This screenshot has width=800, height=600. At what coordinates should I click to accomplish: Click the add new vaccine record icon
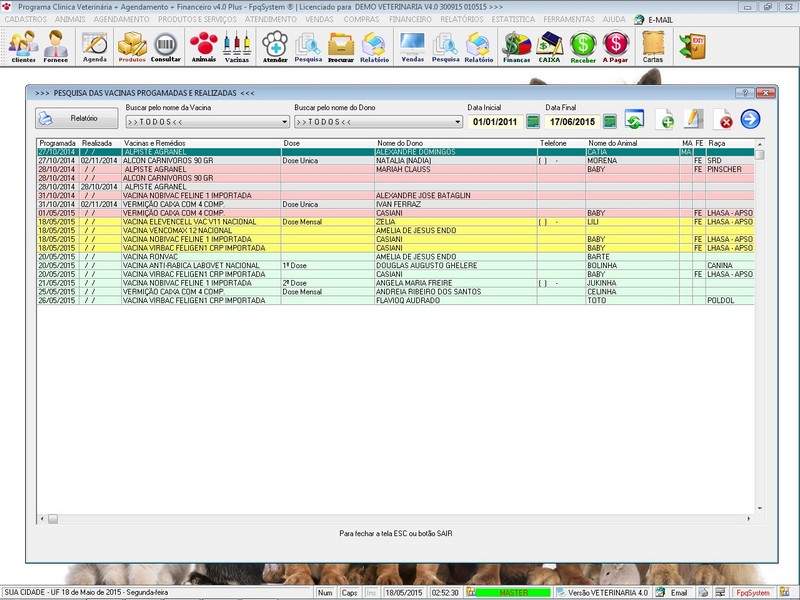665,119
